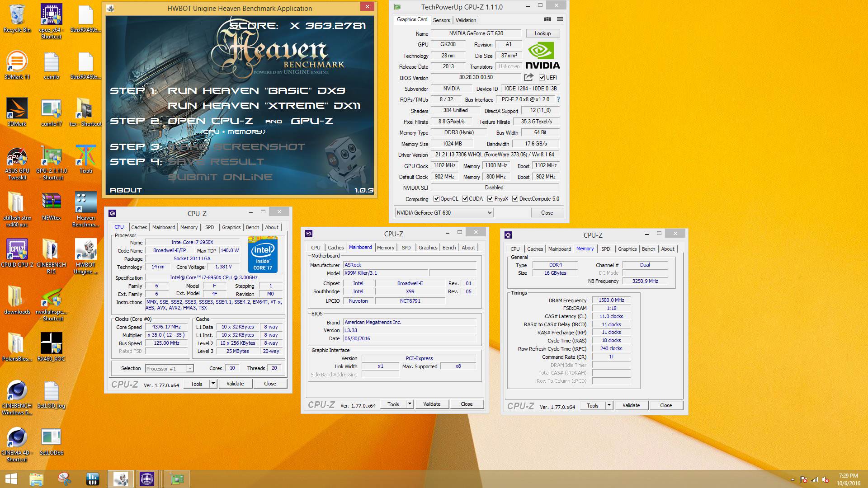Click ABOUT in Heaven benchmark app
868x488 pixels.
(126, 190)
